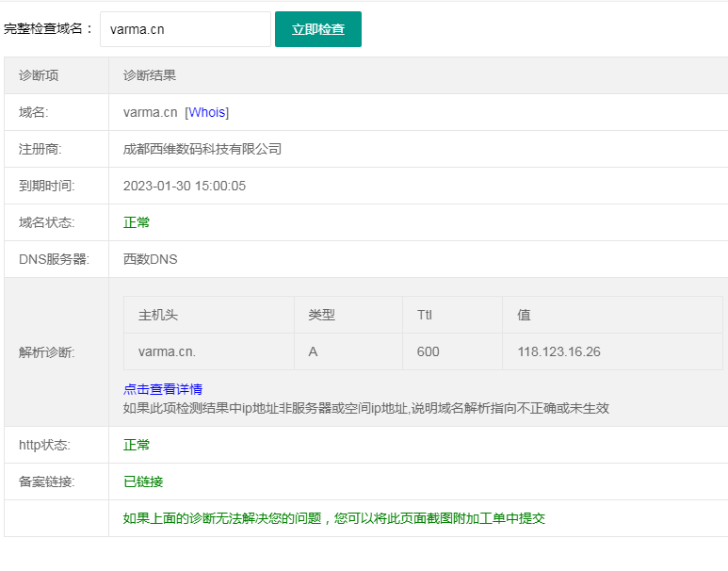The width and height of the screenshot is (728, 571).
Task: Click the green ticket submission note at bottom
Action: [x=334, y=518]
